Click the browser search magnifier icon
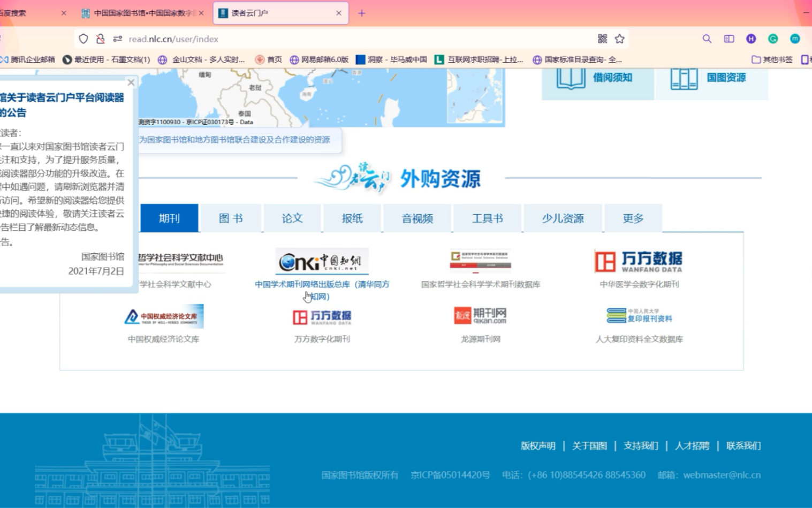 (707, 39)
